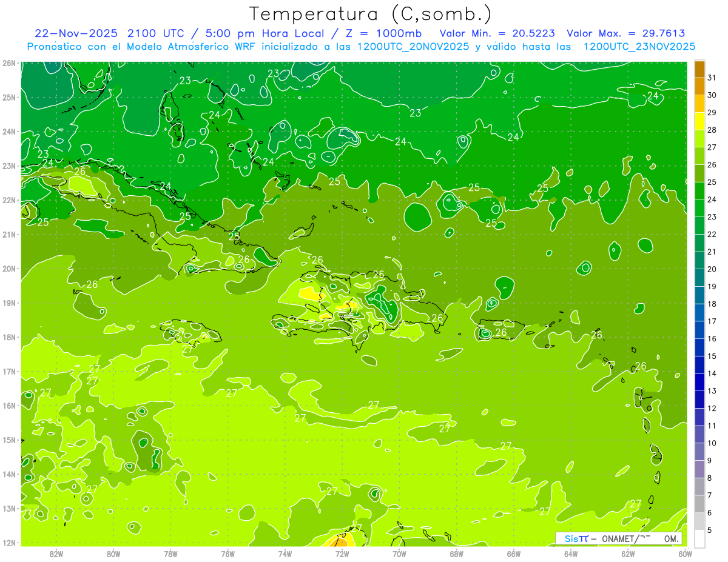Click the '30' label on the color scale
The width and height of the screenshot is (728, 562).
coord(712,95)
